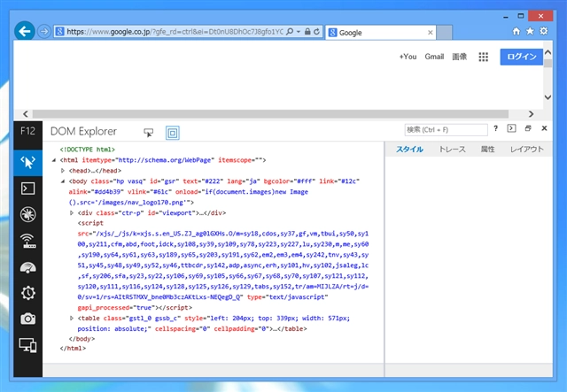Select the Google browser tab
The image size is (567, 392).
click(x=381, y=33)
